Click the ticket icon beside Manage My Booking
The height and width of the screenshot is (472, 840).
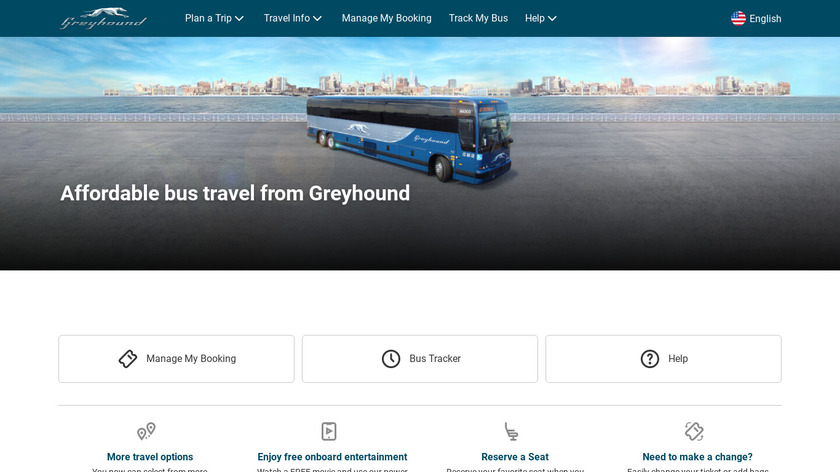click(x=128, y=358)
